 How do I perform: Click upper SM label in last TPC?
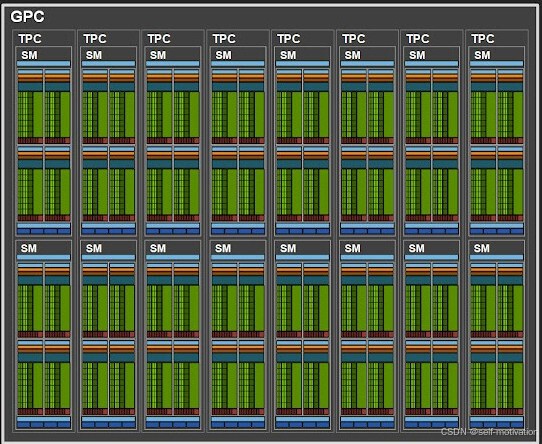[x=482, y=55]
